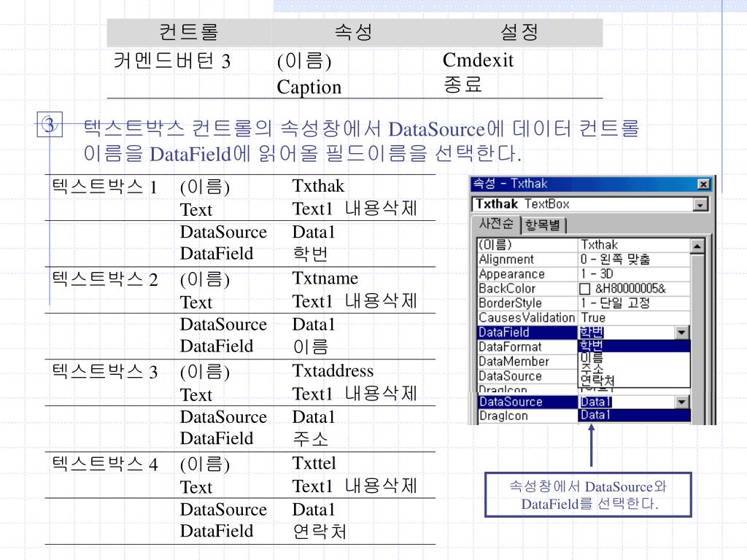Switch to the 항목별 tab
Screen dimensions: 747x560
coord(543,225)
